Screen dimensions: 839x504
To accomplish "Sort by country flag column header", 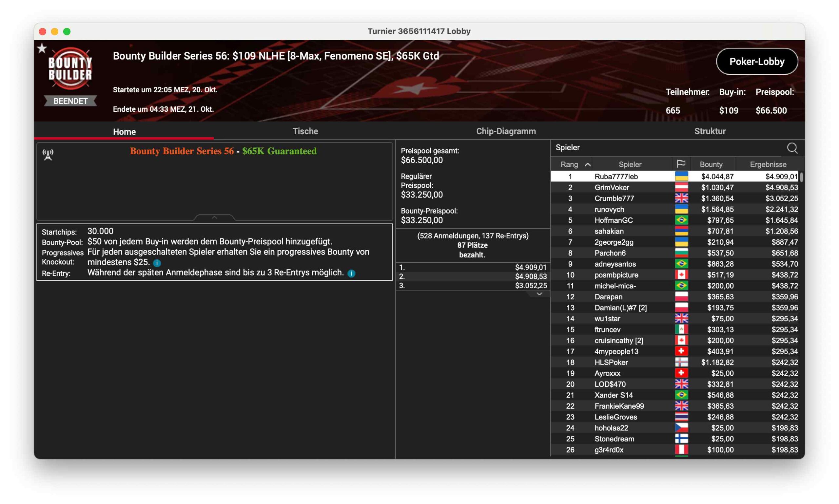I will (681, 164).
